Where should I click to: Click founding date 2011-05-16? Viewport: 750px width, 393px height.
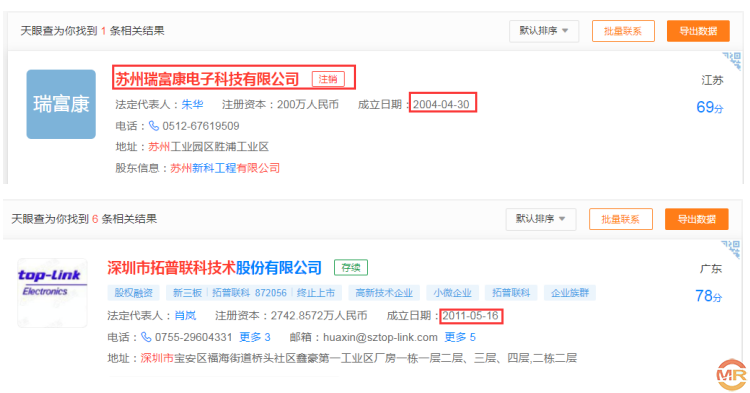coord(471,316)
